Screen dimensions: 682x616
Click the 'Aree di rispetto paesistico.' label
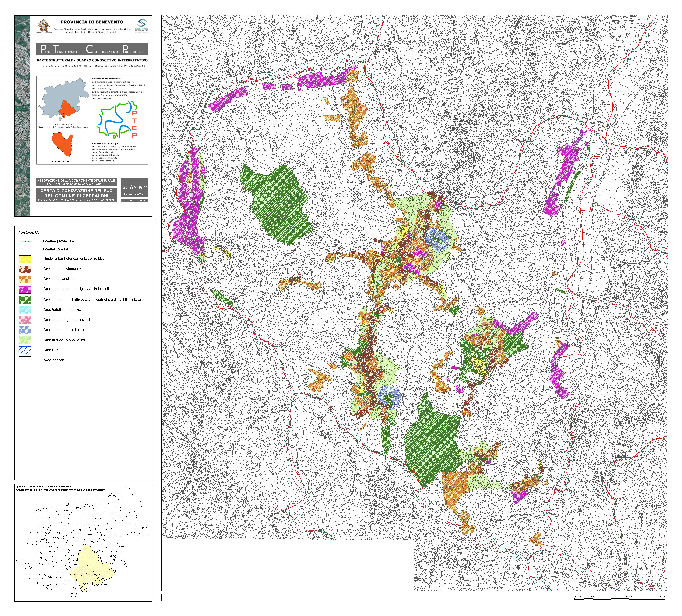65,340
